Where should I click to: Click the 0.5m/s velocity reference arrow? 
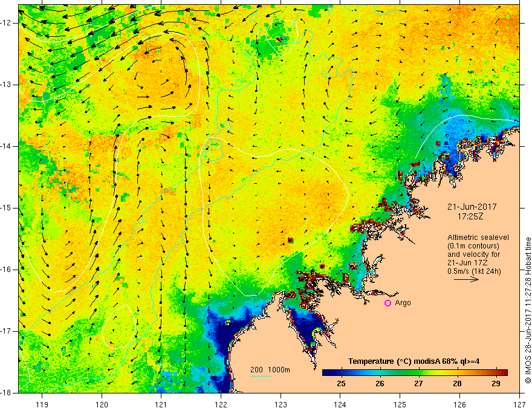[x=467, y=279]
